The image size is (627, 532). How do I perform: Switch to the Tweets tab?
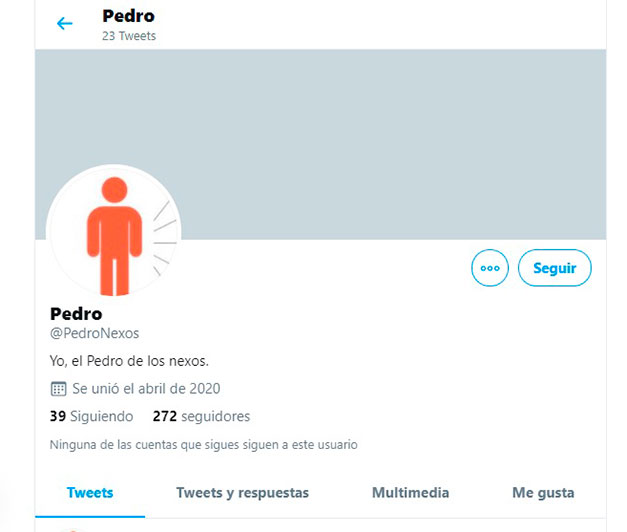(x=90, y=493)
